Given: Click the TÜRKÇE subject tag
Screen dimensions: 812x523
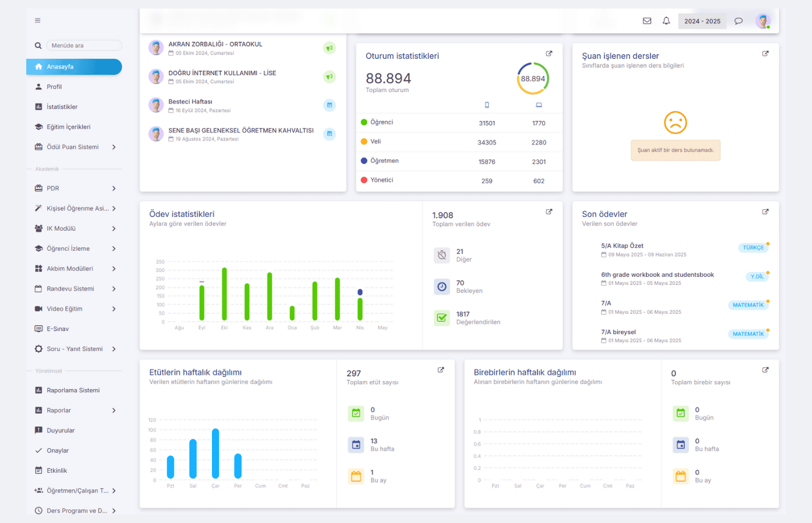Looking at the screenshot, I should click(753, 248).
